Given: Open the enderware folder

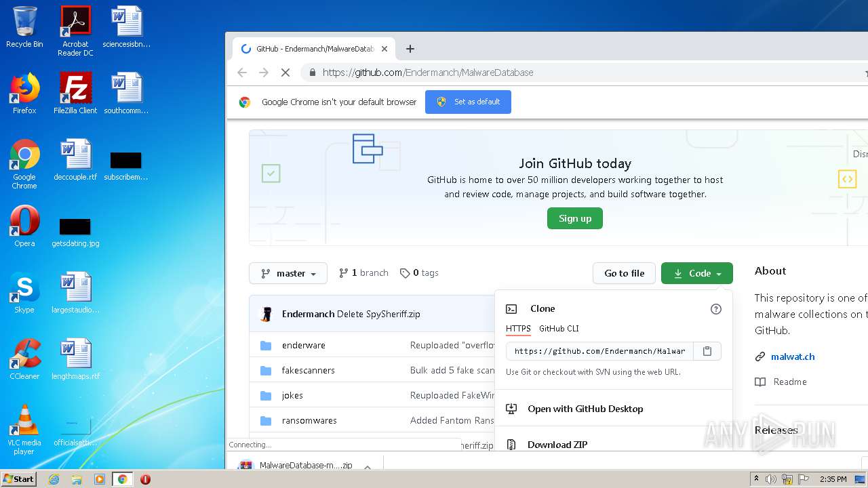Looking at the screenshot, I should [x=304, y=346].
